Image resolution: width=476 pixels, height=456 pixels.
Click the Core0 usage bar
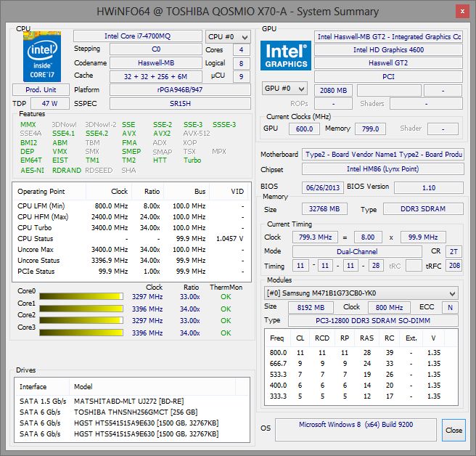pos(81,296)
